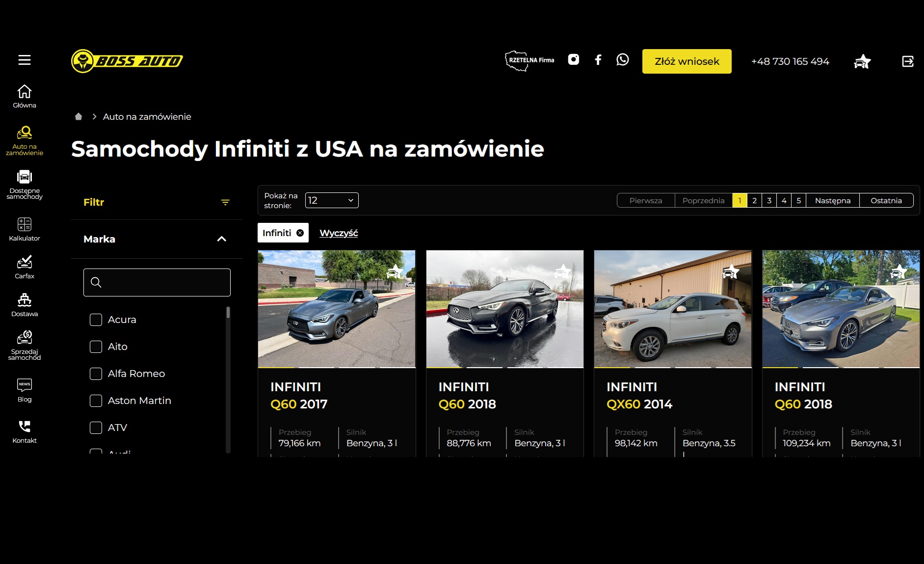The width and height of the screenshot is (924, 564).
Task: Click the Wyczyść link to clear filters
Action: pyautogui.click(x=339, y=233)
